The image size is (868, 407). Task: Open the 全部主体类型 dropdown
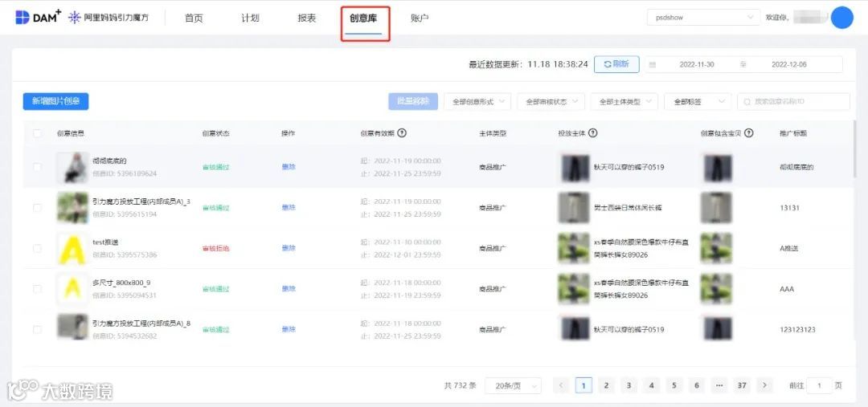click(x=624, y=102)
